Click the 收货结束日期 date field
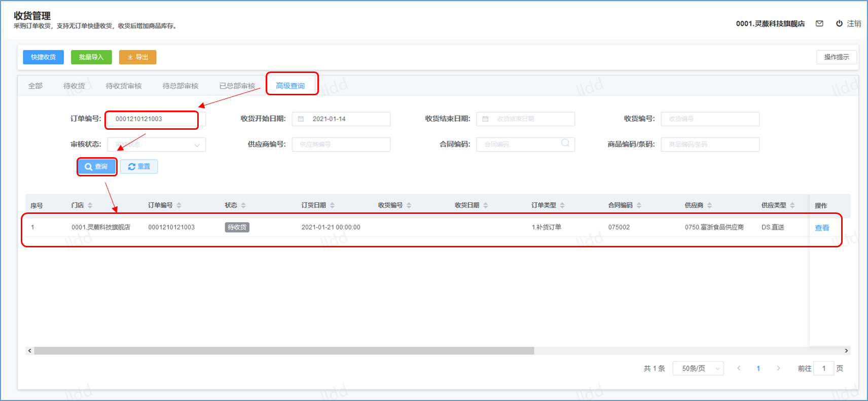 [526, 119]
